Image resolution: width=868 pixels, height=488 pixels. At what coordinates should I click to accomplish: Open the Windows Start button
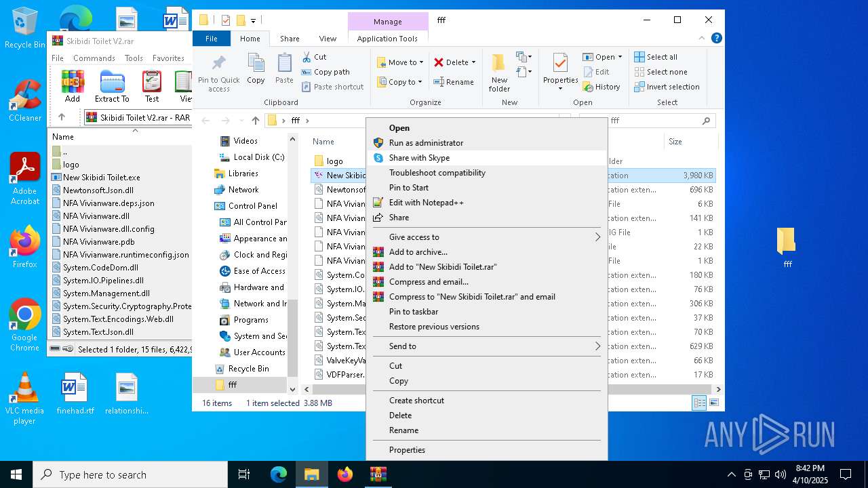coord(16,474)
